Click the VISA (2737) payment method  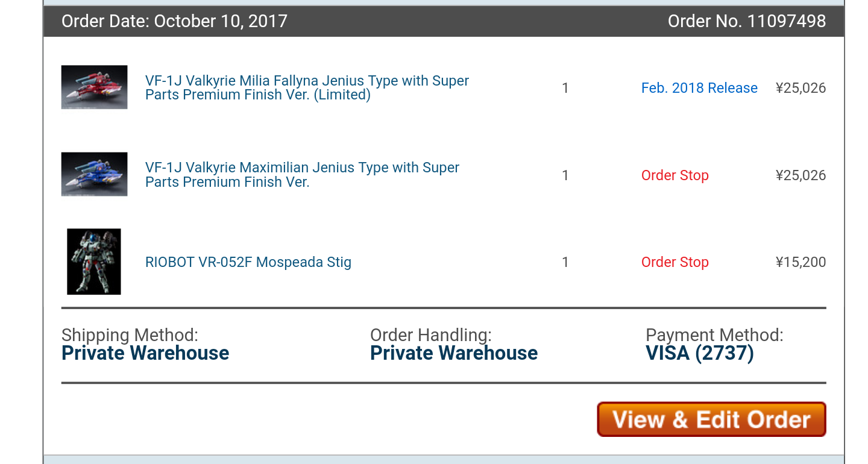point(700,353)
